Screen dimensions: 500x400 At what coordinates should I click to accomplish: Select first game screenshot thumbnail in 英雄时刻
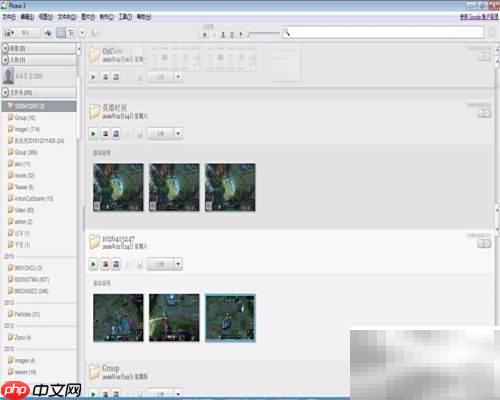(118, 187)
